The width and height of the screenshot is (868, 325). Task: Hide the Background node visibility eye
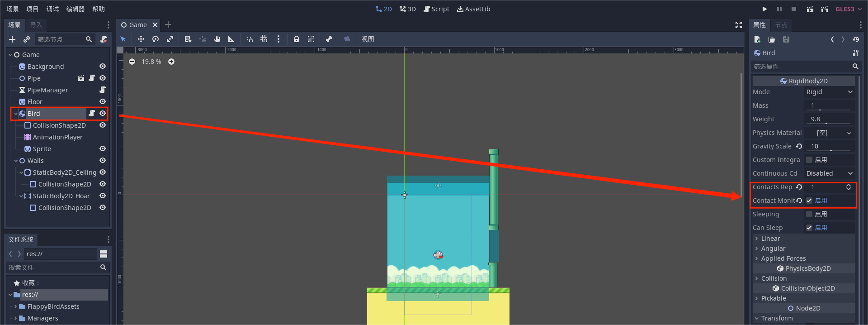103,67
